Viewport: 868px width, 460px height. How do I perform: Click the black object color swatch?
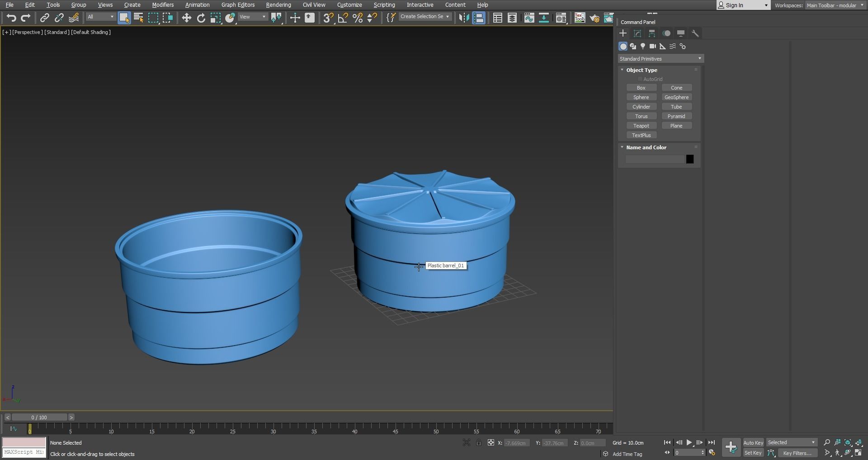[689, 159]
